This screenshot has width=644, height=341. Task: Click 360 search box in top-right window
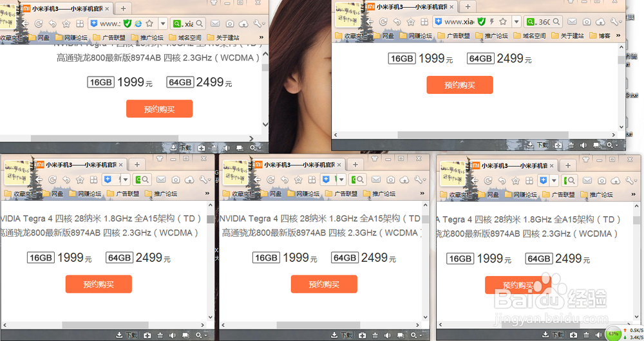pyautogui.click(x=544, y=22)
